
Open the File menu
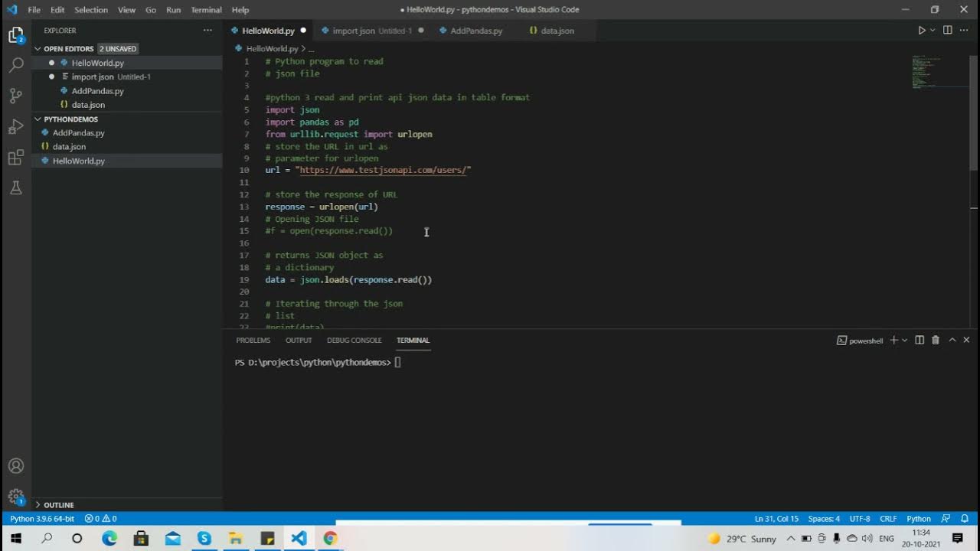click(x=34, y=10)
